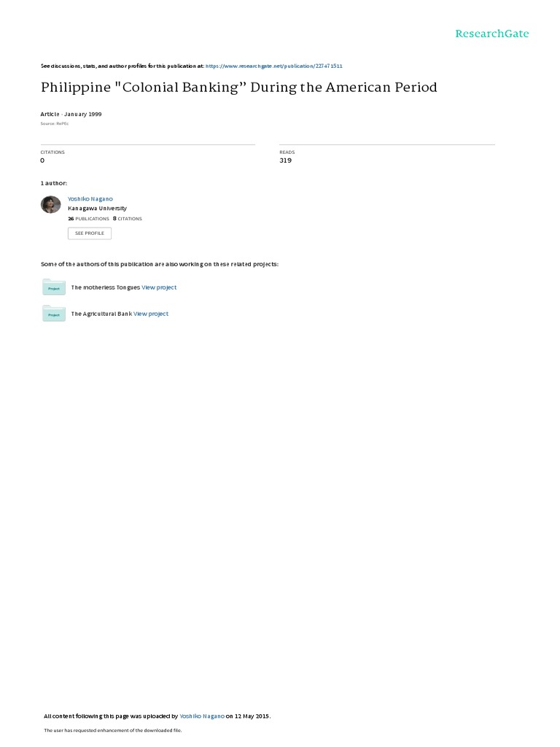
Task: Click the Agricultural Bank project folder icon
Action: (54, 314)
